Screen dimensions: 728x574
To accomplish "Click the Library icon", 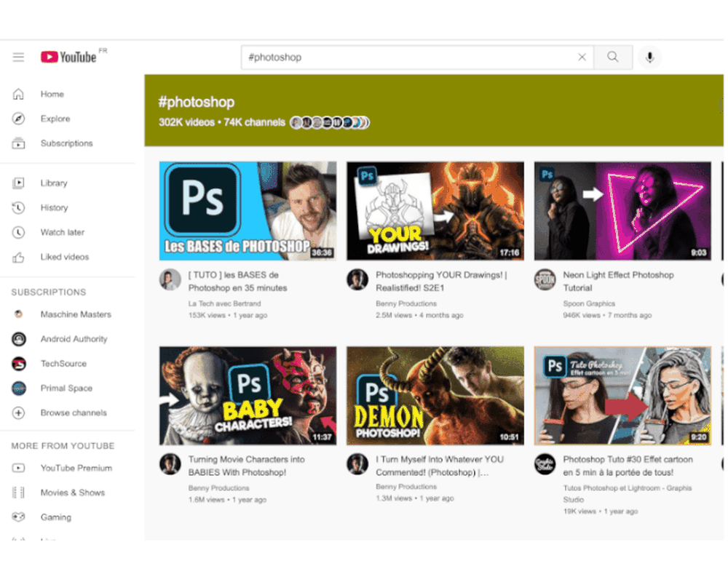I will click(x=19, y=183).
